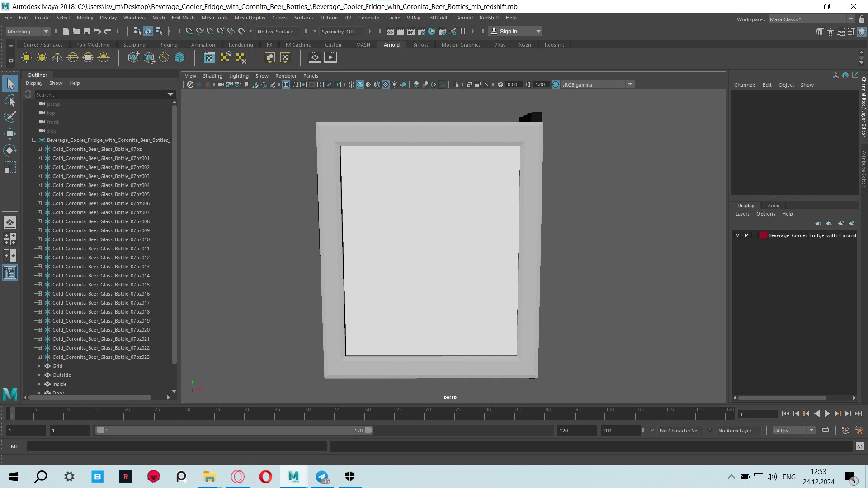
Task: Open the 24 fps frame rate dropdown
Action: pos(811,431)
